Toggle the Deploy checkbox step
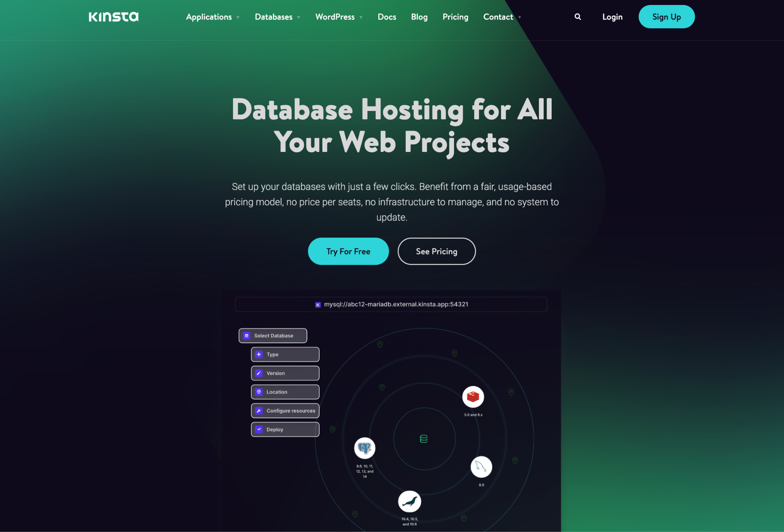This screenshot has width=784, height=532. (258, 429)
